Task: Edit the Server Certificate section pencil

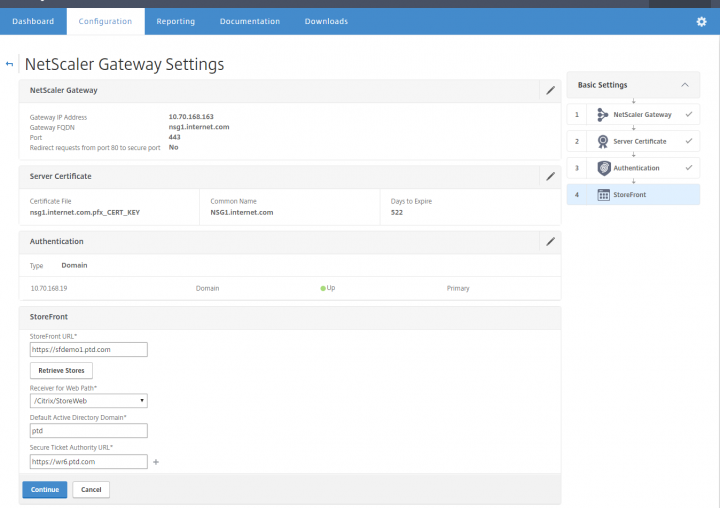Action: (x=550, y=176)
